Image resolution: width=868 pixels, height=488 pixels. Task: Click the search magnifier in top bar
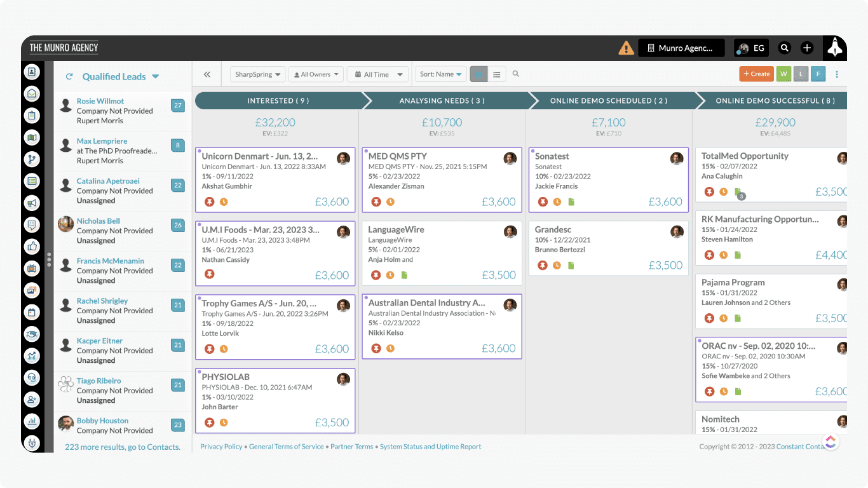785,48
